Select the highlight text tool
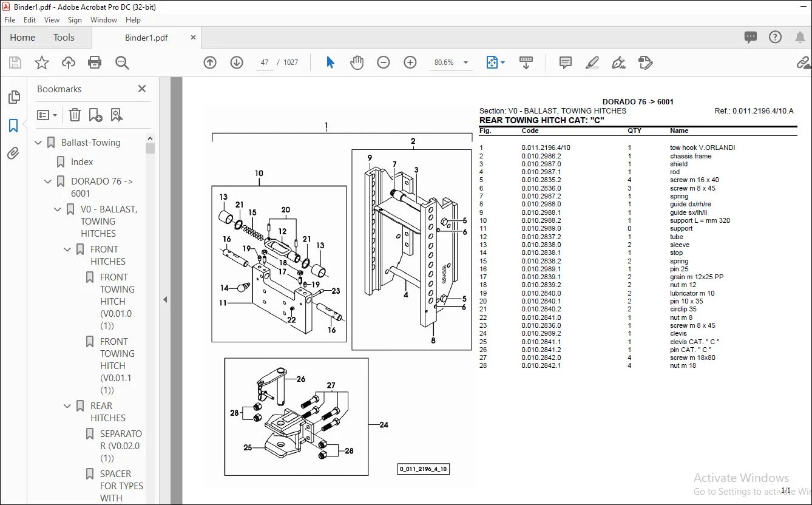This screenshot has width=812, height=505. [592, 63]
